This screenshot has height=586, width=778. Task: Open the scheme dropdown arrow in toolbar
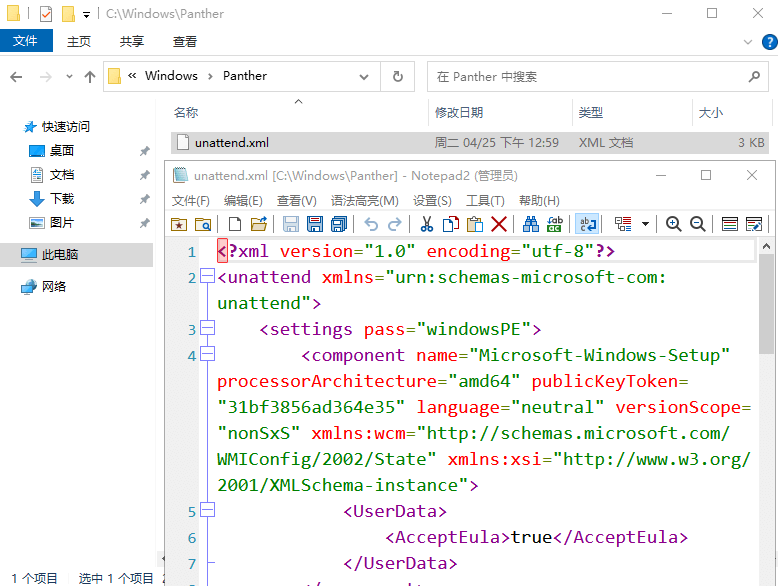point(645,224)
